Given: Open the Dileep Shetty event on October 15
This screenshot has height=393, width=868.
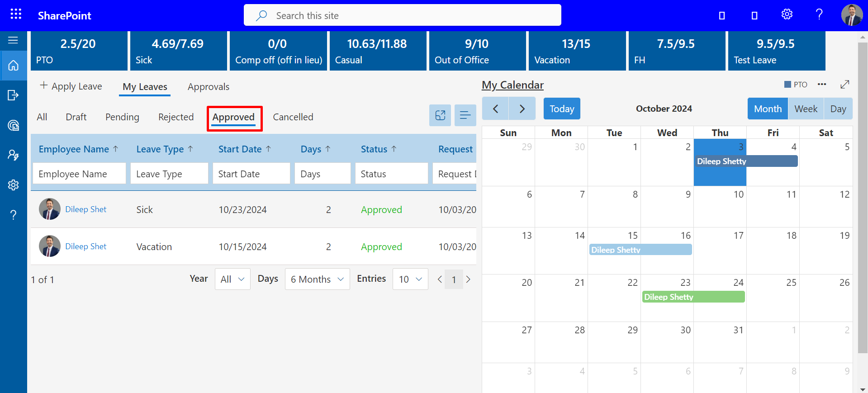Looking at the screenshot, I should click(640, 250).
